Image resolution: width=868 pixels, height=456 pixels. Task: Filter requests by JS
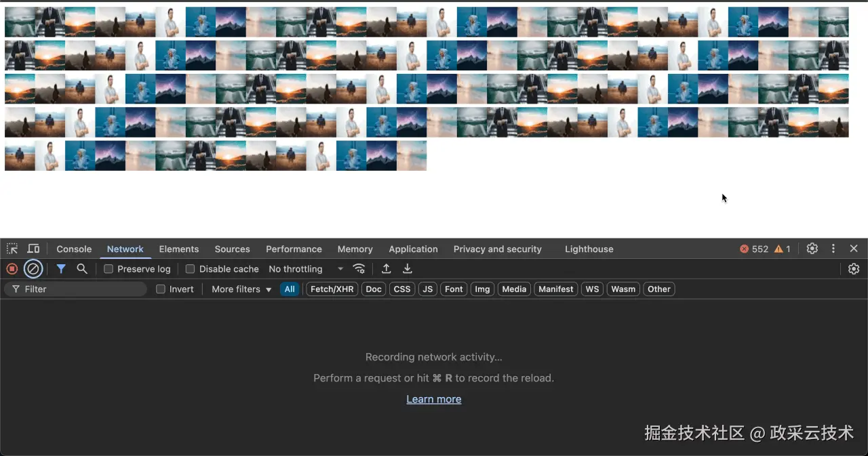click(427, 289)
